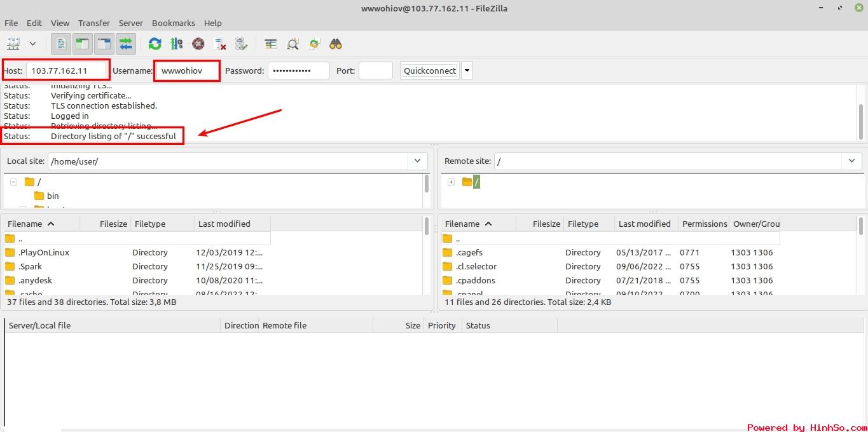Viewport: 868px width, 432px height.
Task: Sort local files by Filename column
Action: click(x=42, y=224)
